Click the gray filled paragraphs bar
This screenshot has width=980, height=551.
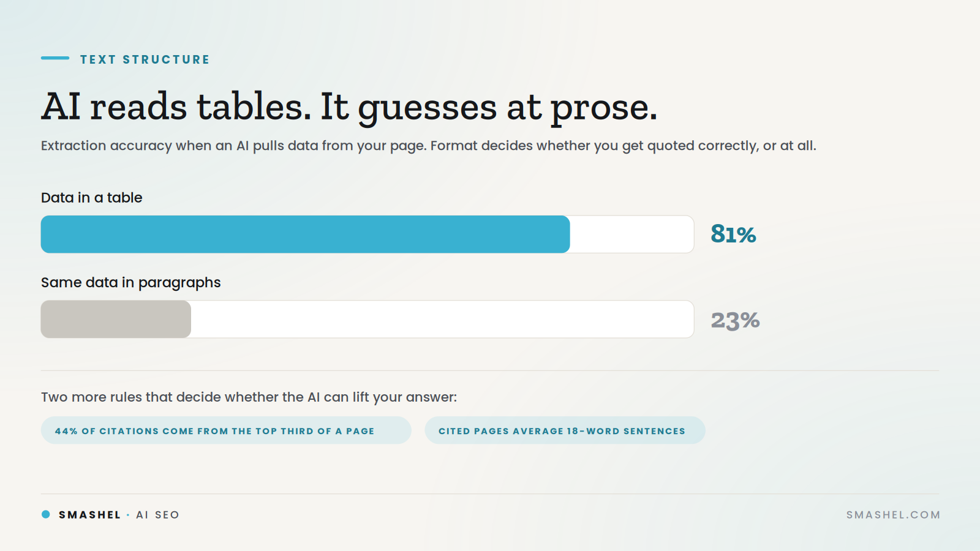point(116,319)
